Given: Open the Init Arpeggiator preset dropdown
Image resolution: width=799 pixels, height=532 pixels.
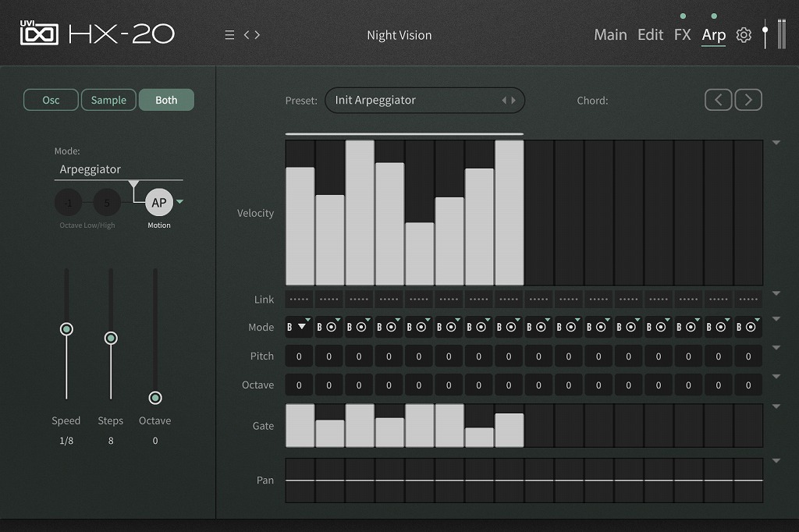Looking at the screenshot, I should coord(424,100).
